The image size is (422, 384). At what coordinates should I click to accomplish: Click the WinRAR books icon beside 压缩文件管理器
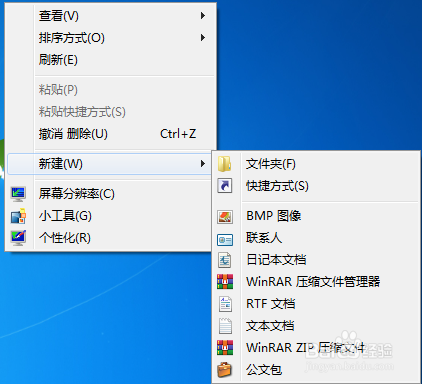pos(225,282)
